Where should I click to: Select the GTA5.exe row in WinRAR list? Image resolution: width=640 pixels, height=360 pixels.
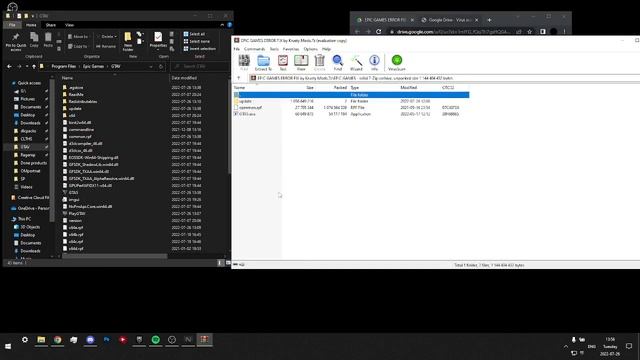pyautogui.click(x=351, y=114)
